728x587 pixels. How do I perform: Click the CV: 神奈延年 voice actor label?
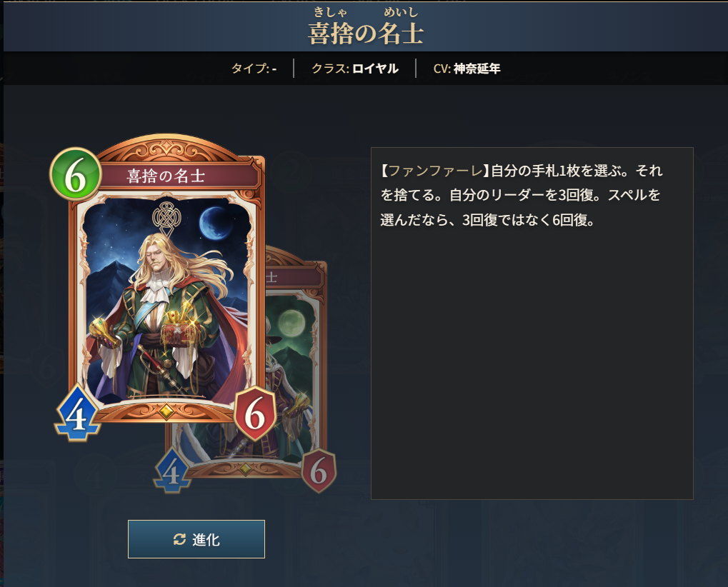(467, 69)
